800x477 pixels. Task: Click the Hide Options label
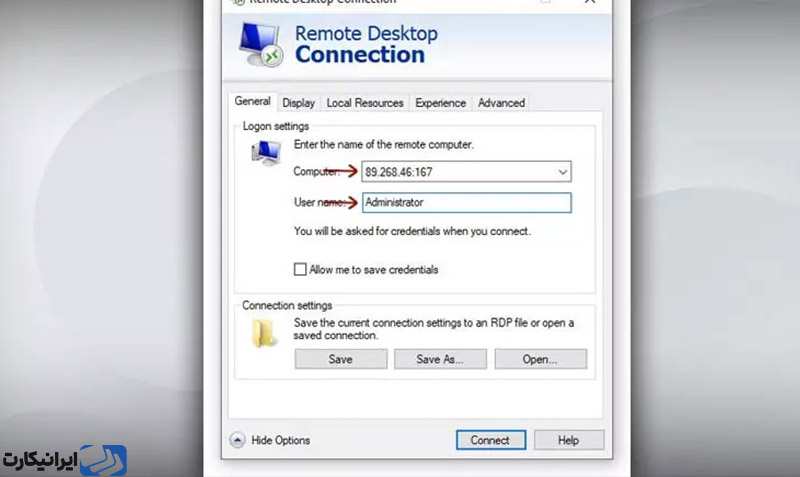pyautogui.click(x=281, y=440)
